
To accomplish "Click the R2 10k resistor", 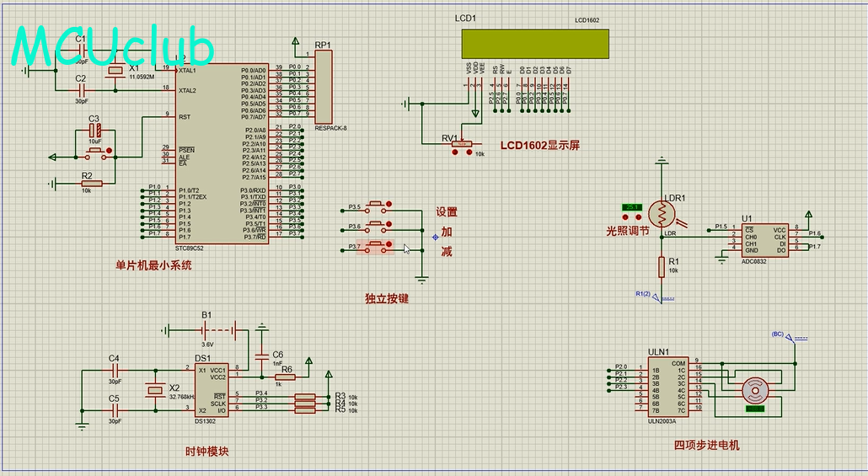I will click(x=91, y=183).
